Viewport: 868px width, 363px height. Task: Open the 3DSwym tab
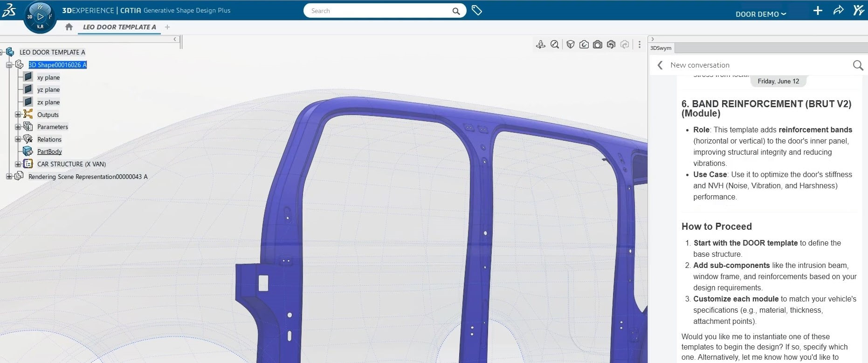[x=661, y=48]
